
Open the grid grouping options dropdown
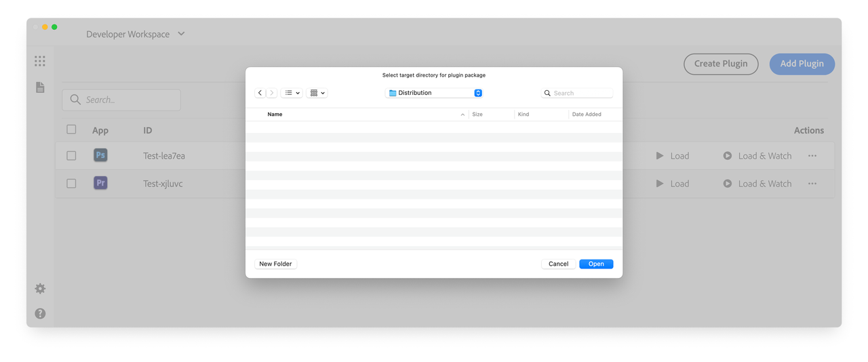(x=317, y=93)
